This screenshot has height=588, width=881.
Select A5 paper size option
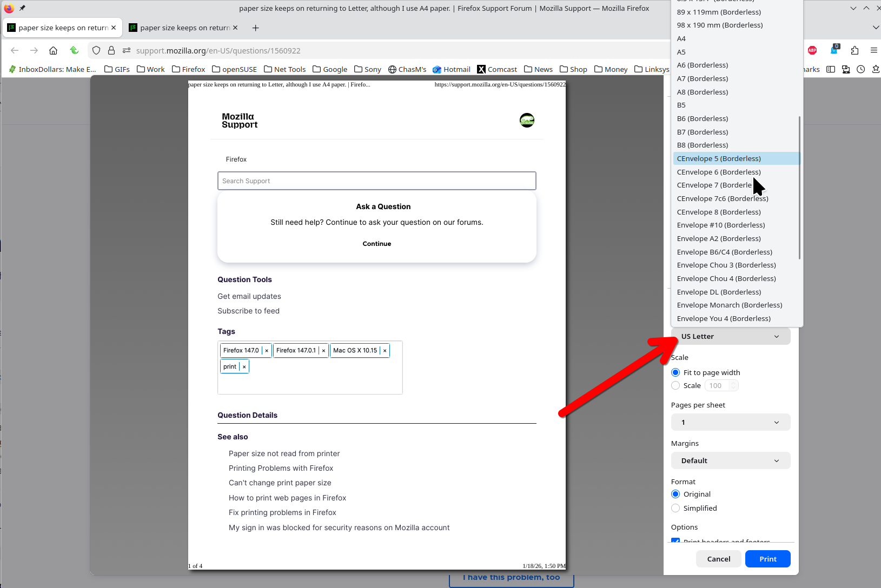point(737,52)
